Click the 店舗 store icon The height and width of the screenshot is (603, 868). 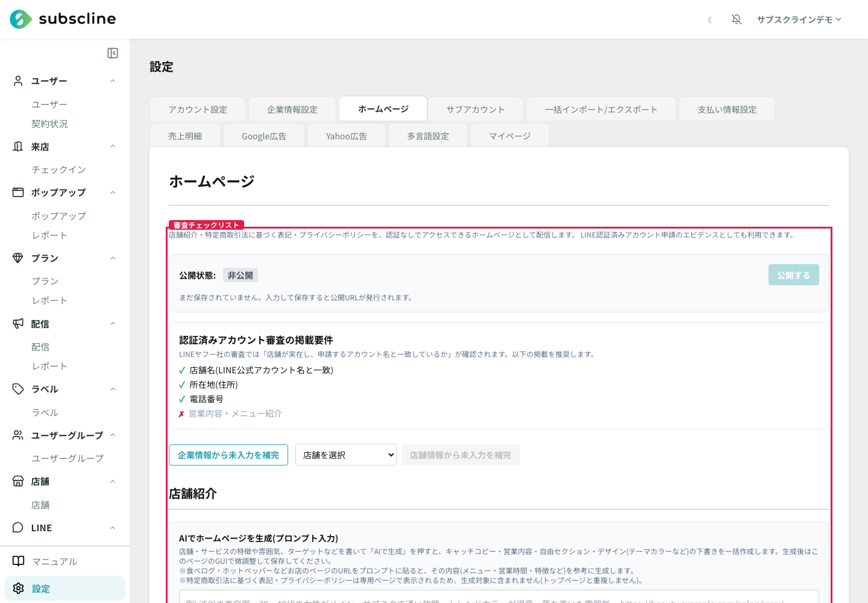coord(18,481)
